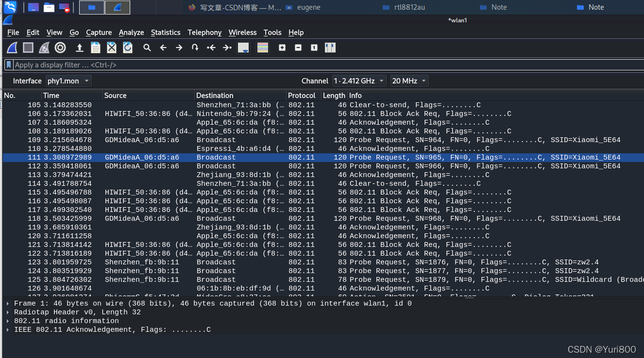Click the display filter bookmark icon

9,65
